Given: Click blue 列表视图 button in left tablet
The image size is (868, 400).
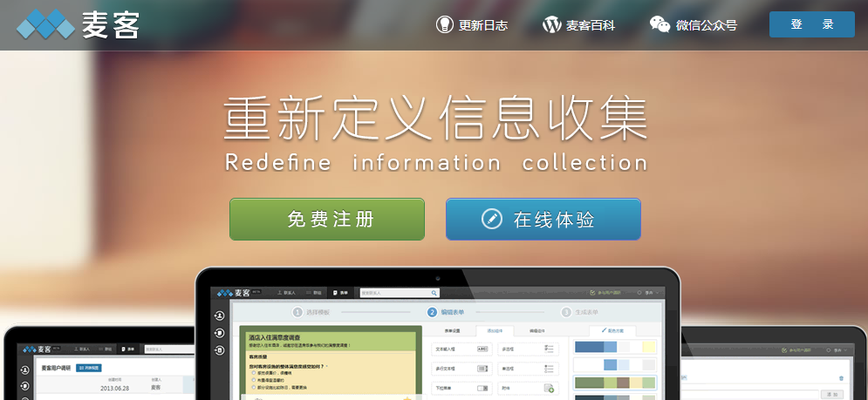Looking at the screenshot, I should pos(89,368).
